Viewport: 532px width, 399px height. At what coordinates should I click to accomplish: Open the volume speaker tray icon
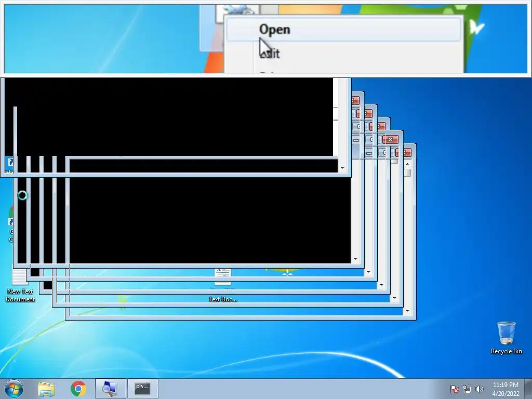(479, 389)
